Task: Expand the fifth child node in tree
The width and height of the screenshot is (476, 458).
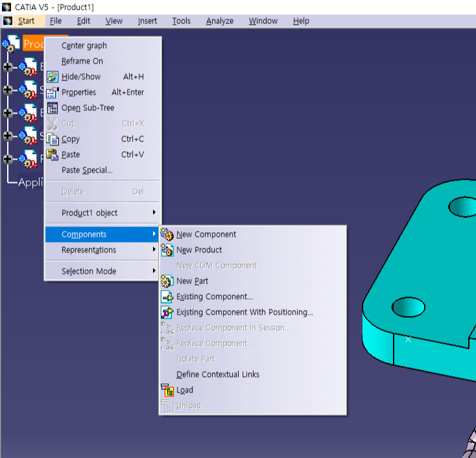Action: (x=8, y=159)
